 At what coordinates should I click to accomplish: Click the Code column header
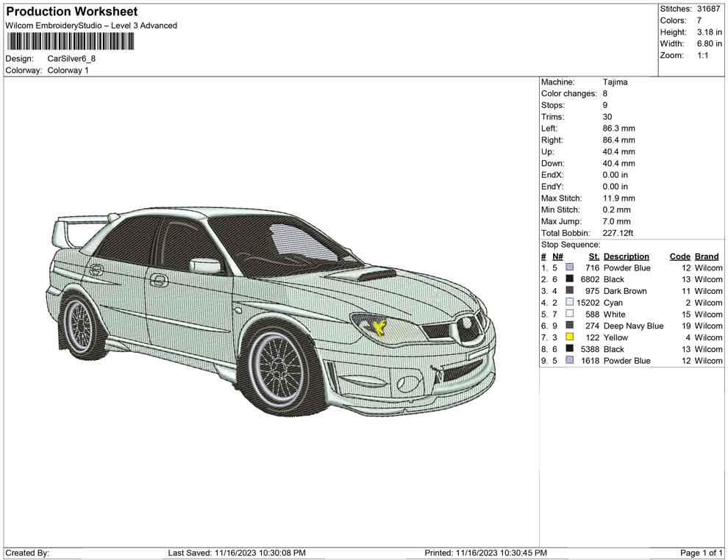(679, 256)
